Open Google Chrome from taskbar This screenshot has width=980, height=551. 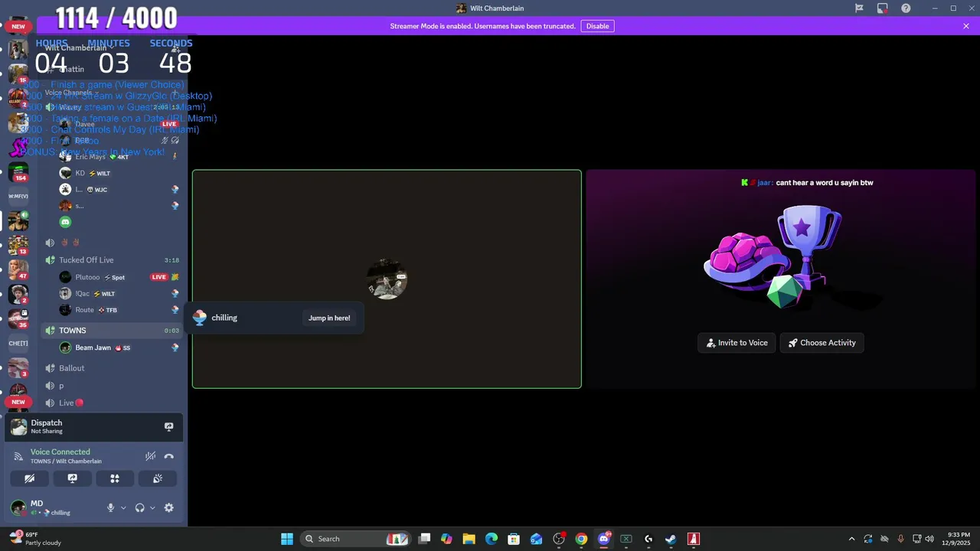[581, 539]
